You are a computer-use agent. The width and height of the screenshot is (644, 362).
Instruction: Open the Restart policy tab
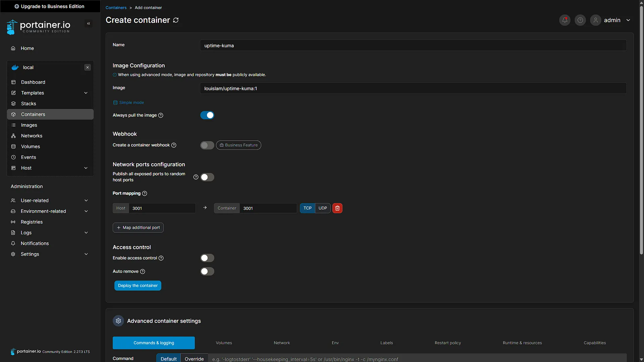[x=448, y=343]
